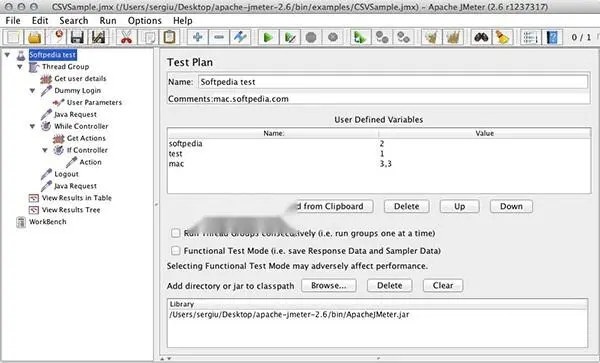The image size is (600, 363).
Task: Collapse the If Controller node
Action: 45,150
